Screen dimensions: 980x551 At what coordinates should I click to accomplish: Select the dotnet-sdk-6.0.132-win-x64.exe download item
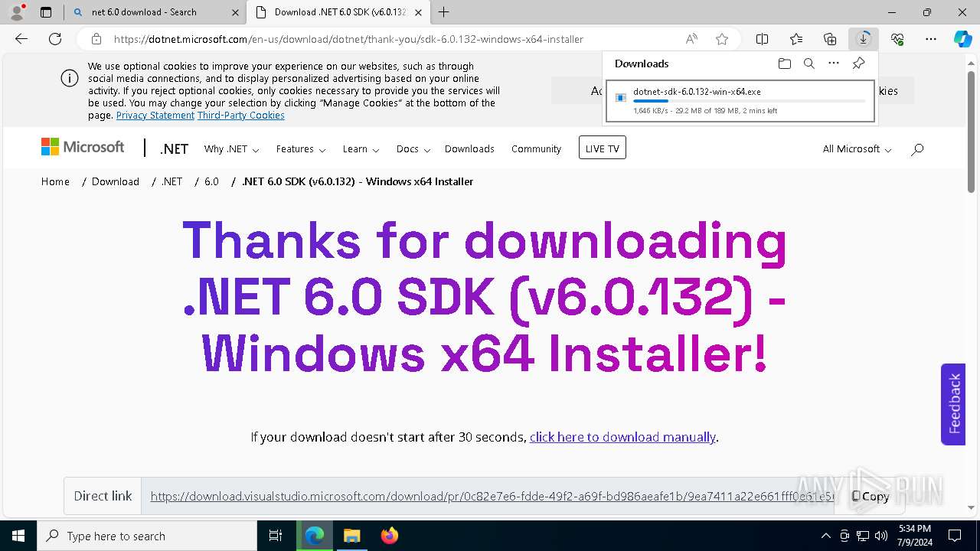[740, 100]
